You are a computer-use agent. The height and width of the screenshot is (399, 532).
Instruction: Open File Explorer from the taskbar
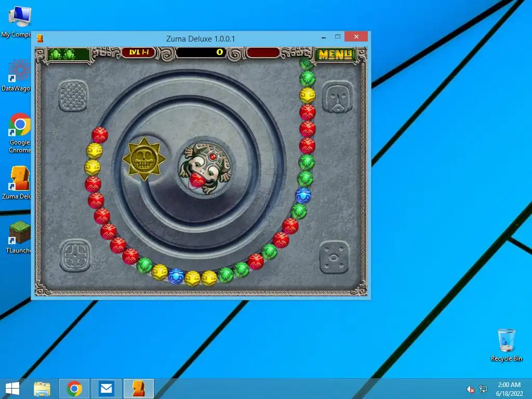pos(42,389)
